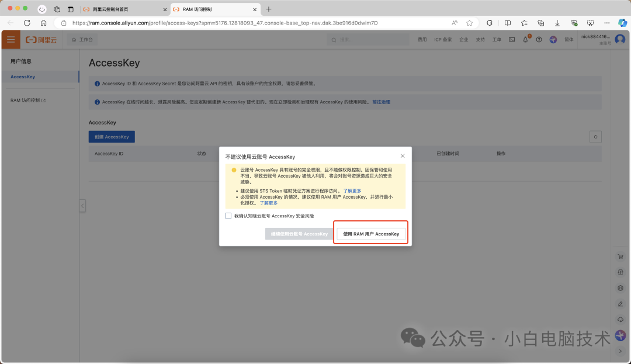Close the 阿里云控制台首页 tab
This screenshot has height=364, width=631.
click(x=165, y=9)
